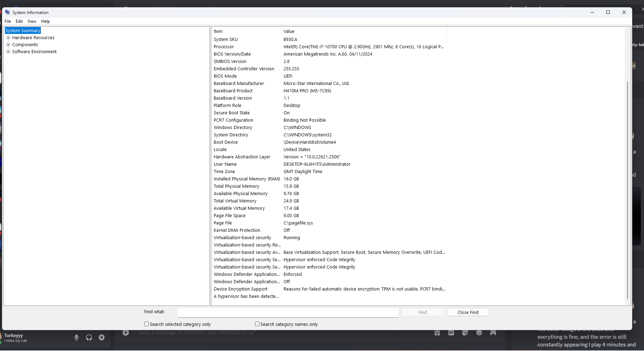Open the Discord sticker picker
Viewport: 644px width, 351px height.
(x=465, y=332)
